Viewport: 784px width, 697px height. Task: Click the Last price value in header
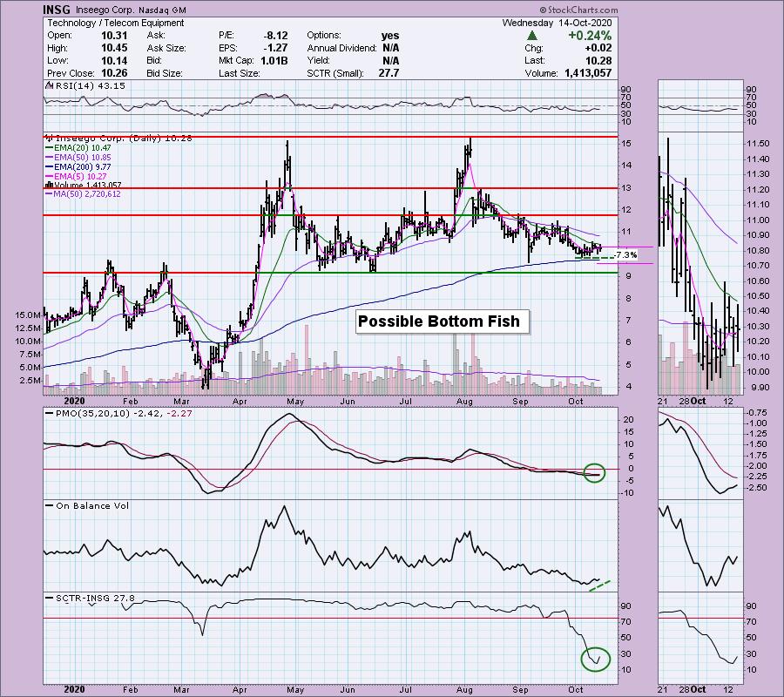click(x=599, y=60)
